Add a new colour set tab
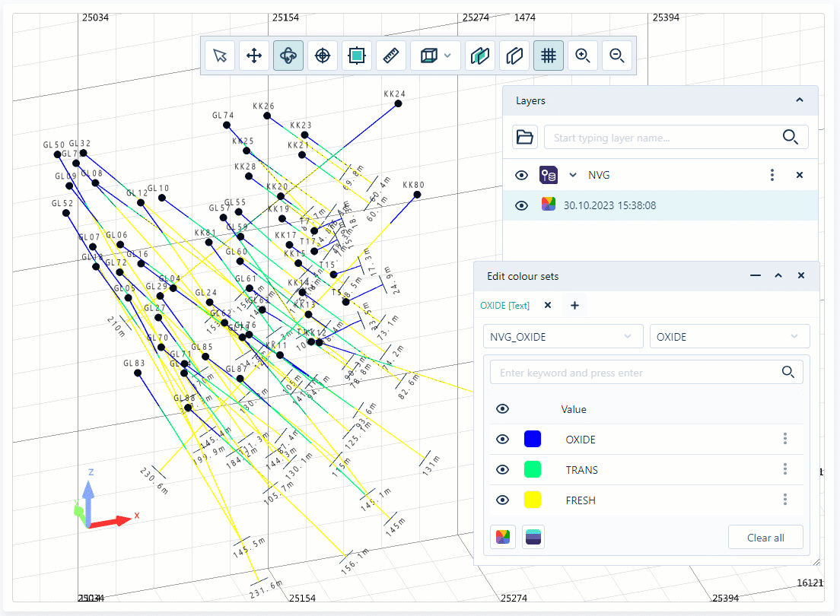The height and width of the screenshot is (616, 840). click(x=574, y=304)
